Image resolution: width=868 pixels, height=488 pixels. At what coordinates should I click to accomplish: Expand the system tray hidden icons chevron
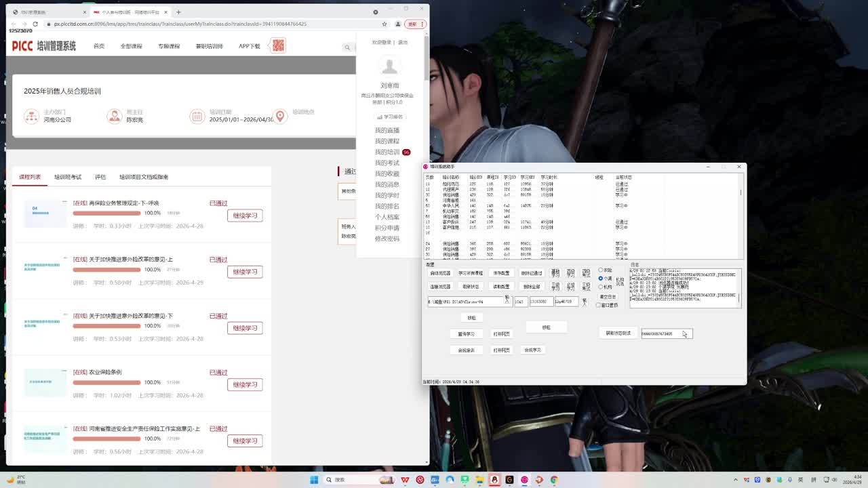737,480
